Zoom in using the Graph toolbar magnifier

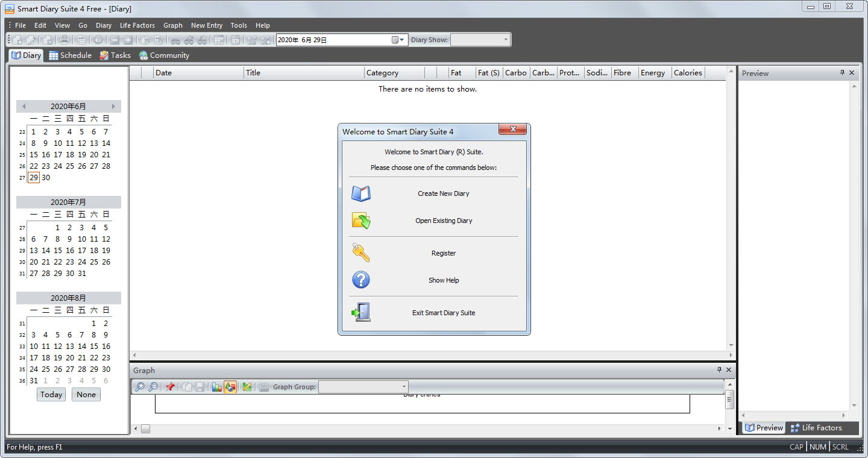click(x=139, y=387)
